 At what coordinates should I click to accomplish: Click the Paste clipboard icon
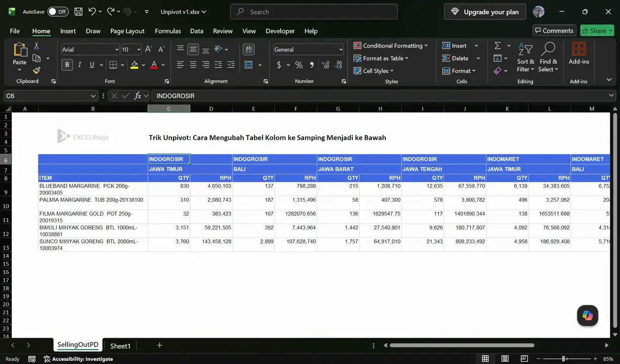[x=20, y=50]
